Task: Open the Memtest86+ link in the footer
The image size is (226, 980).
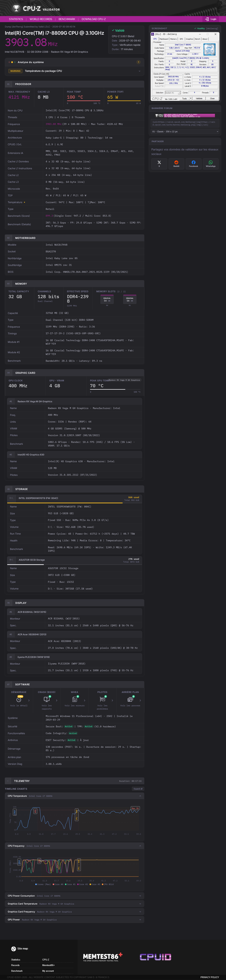Action: tap(48, 965)
